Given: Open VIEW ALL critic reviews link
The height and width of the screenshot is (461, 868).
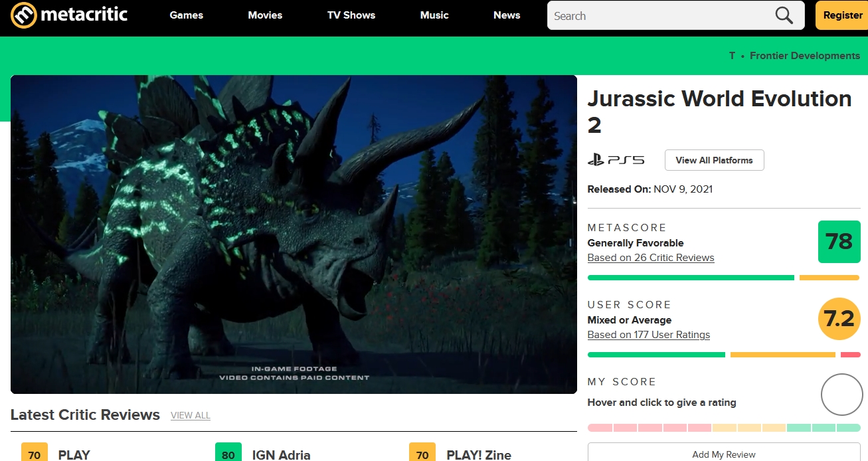Looking at the screenshot, I should (x=191, y=416).
